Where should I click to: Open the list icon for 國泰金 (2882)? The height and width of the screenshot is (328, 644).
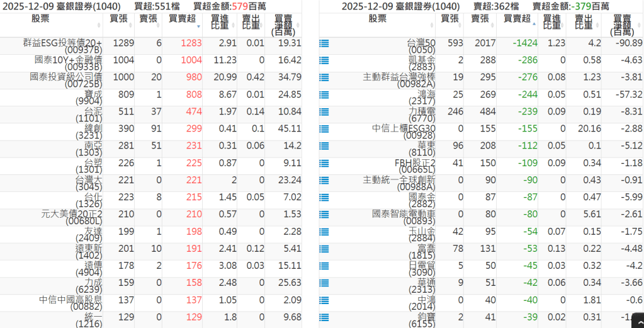click(x=324, y=198)
